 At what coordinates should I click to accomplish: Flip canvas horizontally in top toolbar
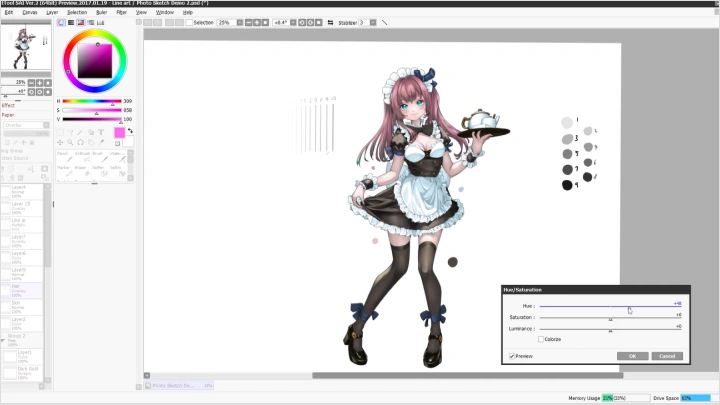tap(330, 22)
